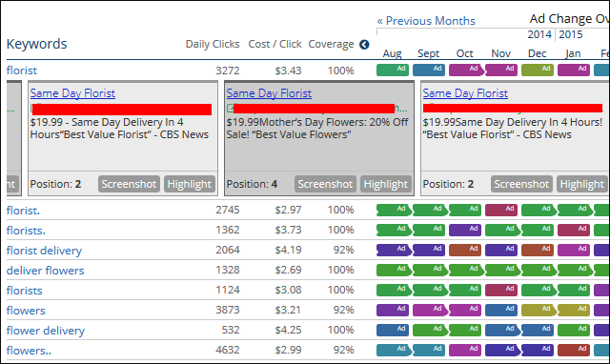This screenshot has width=610, height=364.
Task: Open the florist delivery keyword link
Action: (44, 251)
